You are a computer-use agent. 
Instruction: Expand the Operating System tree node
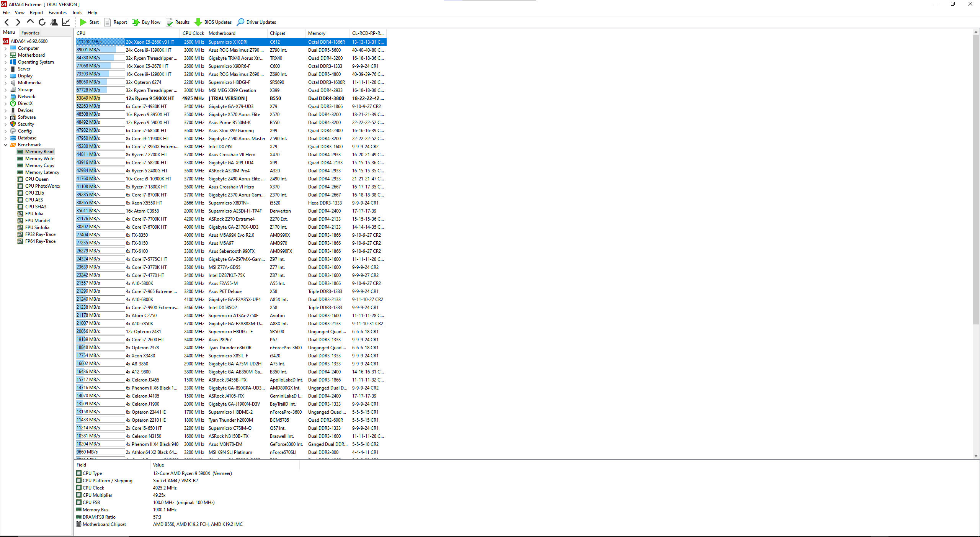pyautogui.click(x=5, y=62)
